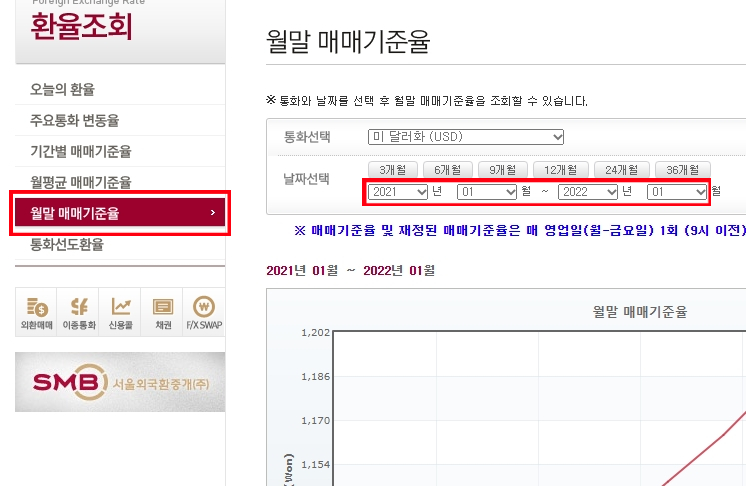This screenshot has height=486, width=746.
Task: Expand the start year dropdown 2021
Action: click(x=398, y=192)
